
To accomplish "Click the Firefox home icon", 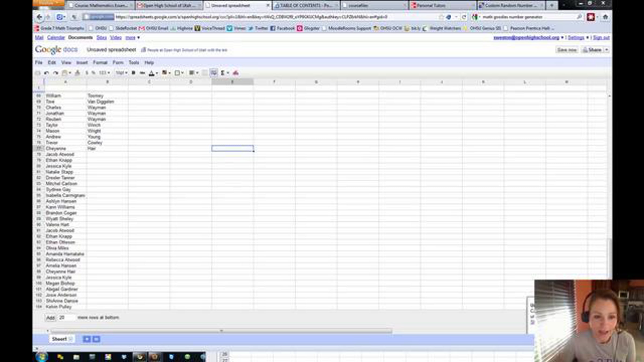I will [x=605, y=17].
